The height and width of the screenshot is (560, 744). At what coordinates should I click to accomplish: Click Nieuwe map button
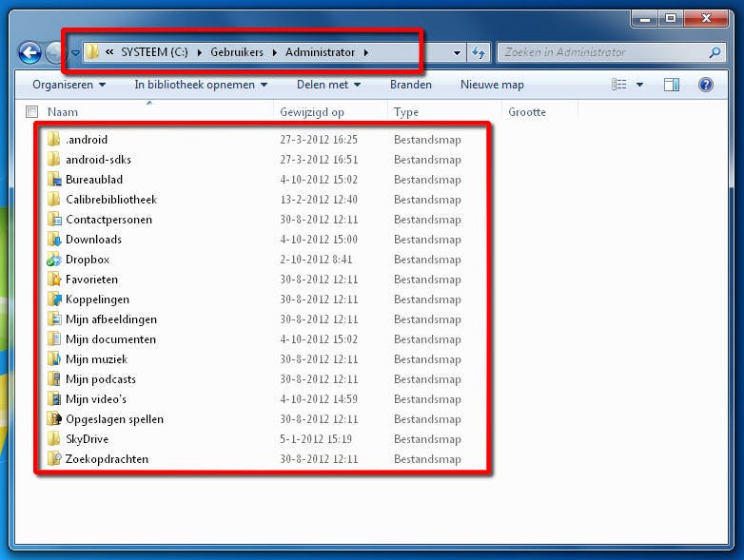[492, 85]
